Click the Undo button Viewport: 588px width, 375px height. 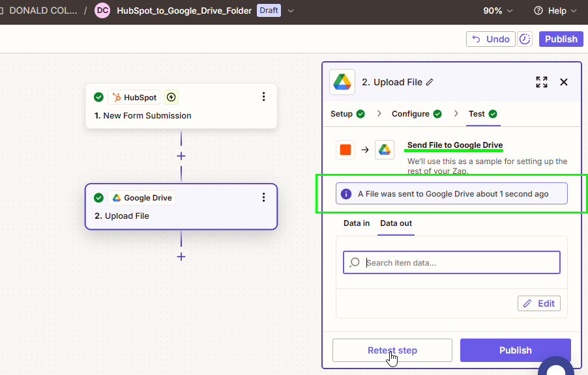(490, 39)
